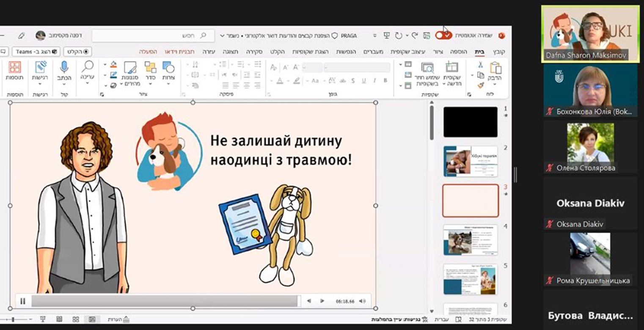This screenshot has width=644, height=330.
Task: Click the video playback progress bar
Action: click(x=165, y=301)
